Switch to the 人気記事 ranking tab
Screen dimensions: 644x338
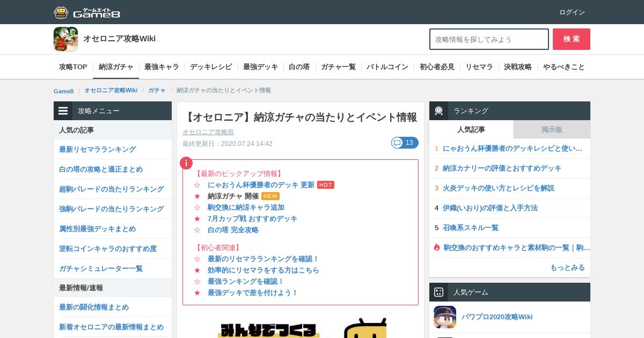471,129
